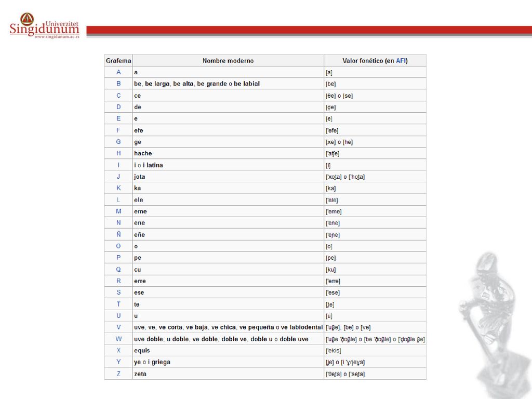Select the name 'ka'
This screenshot has height=399, width=532.
[137, 188]
